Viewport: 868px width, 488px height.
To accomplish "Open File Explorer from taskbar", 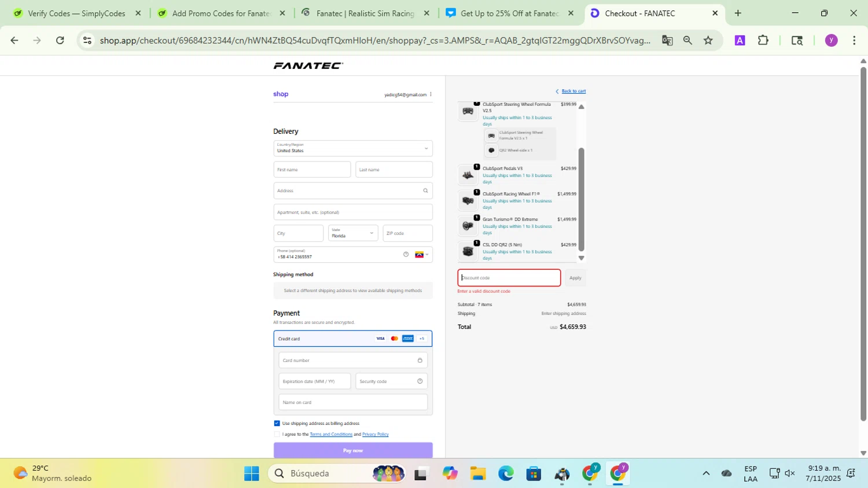I will [x=478, y=474].
